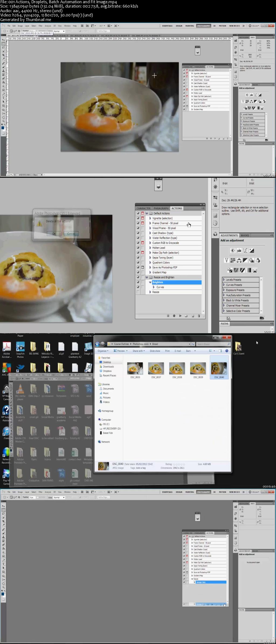Click foreground color swatch in Photoshop with no document
This screenshot has height=644, width=276.
(x=3, y=594)
